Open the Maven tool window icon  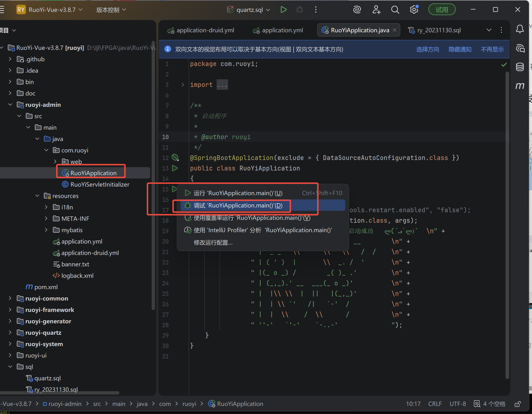click(520, 85)
